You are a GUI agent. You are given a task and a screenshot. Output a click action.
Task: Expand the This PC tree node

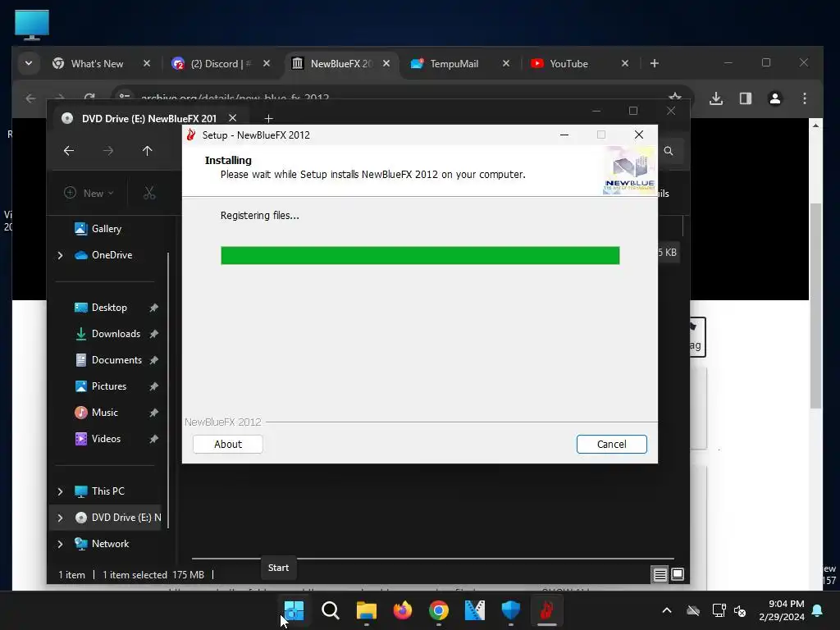[60, 491]
